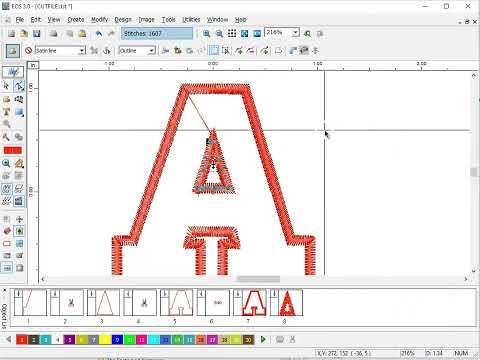Click the Print icon
Screen dimensions: 480x360
tap(53, 33)
